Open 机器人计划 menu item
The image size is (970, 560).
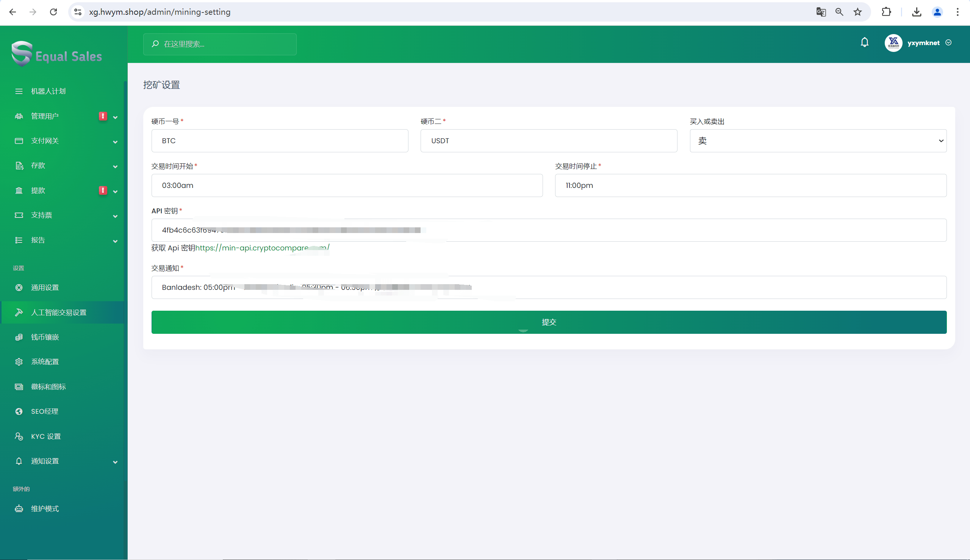click(x=48, y=91)
